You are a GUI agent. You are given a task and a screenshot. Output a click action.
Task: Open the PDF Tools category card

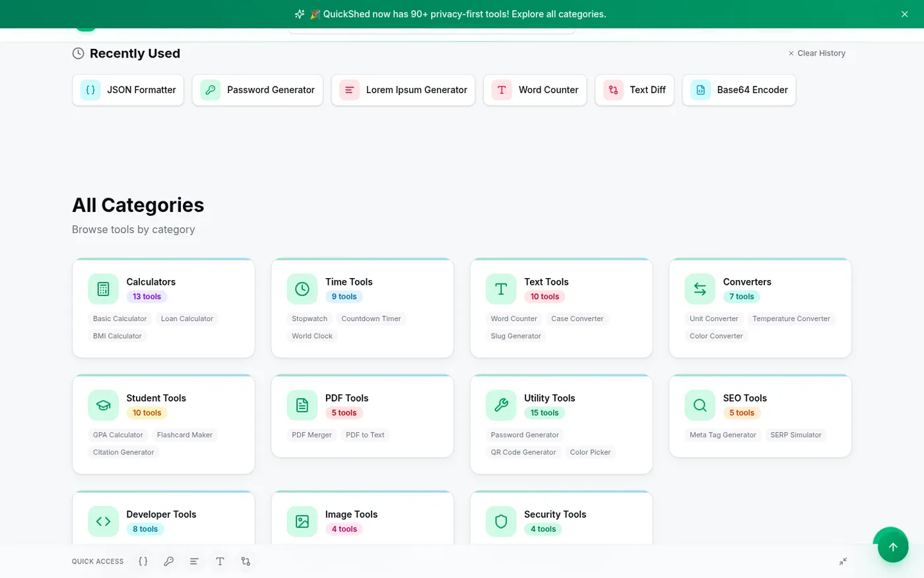pos(362,416)
